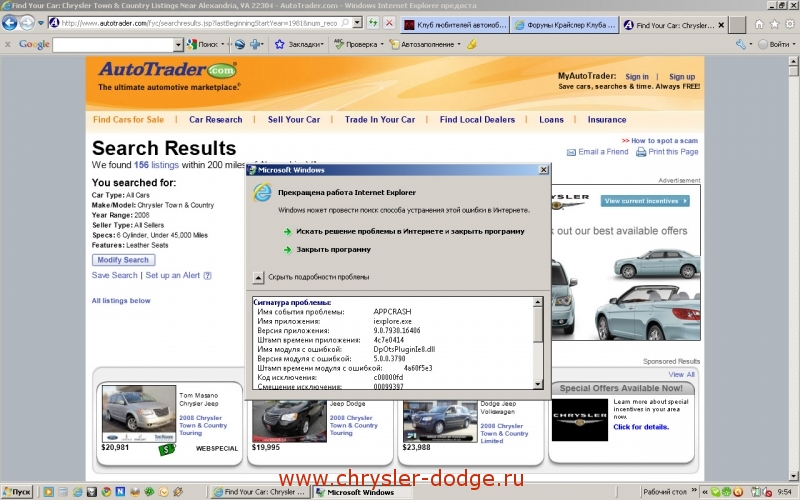The width and height of the screenshot is (800, 500).
Task: Click How to spot a scam link
Action: [664, 141]
